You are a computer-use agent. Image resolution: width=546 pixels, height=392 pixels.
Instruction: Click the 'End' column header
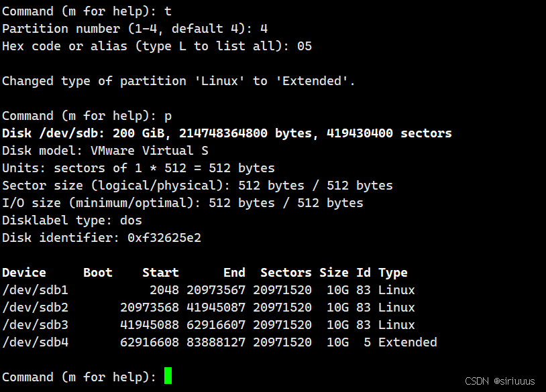(x=234, y=272)
